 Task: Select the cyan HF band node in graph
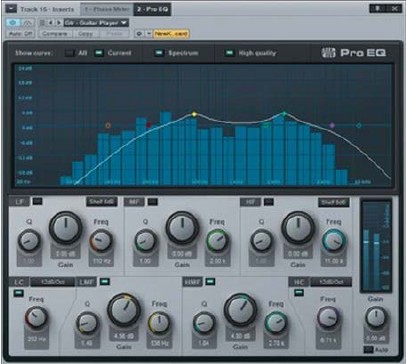pos(359,126)
